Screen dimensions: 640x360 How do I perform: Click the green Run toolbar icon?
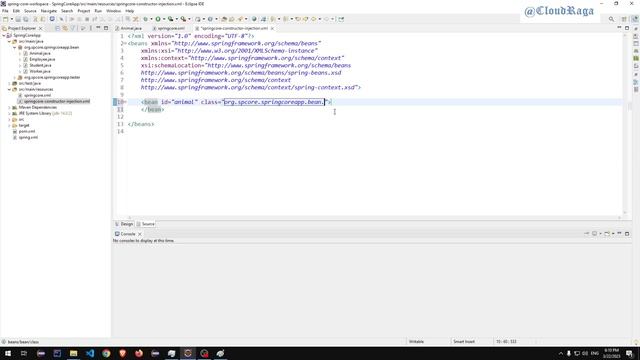tap(158, 19)
